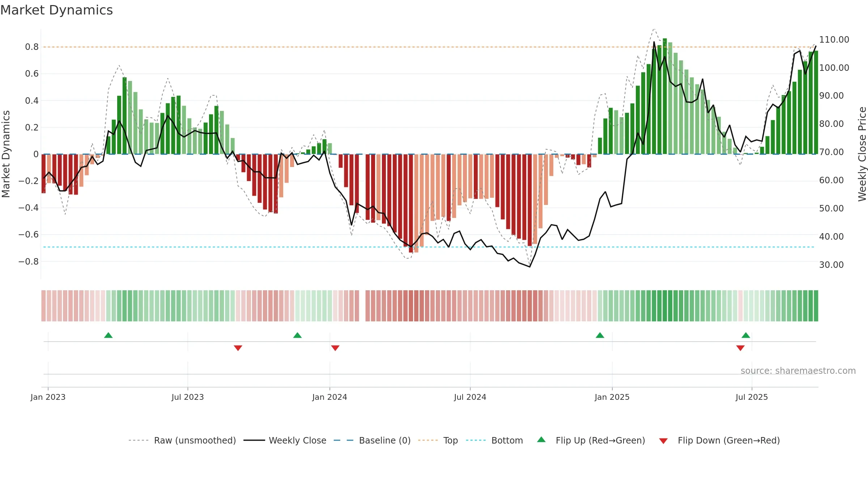Click first green flip-up marker in early 2023
The width and height of the screenshot is (868, 488).
(x=108, y=335)
